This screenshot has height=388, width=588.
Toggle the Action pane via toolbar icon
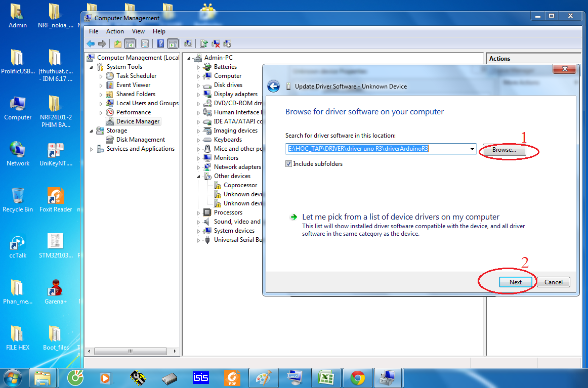174,44
